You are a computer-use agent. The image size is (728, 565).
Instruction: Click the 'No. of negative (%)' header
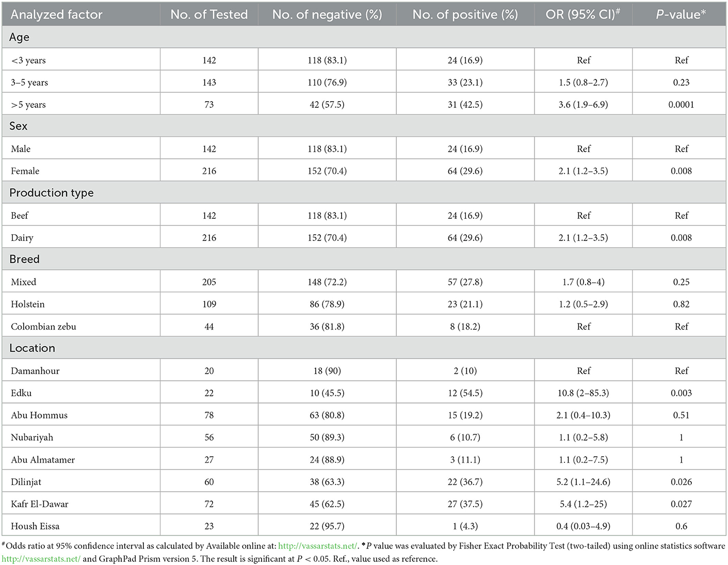coord(327,14)
